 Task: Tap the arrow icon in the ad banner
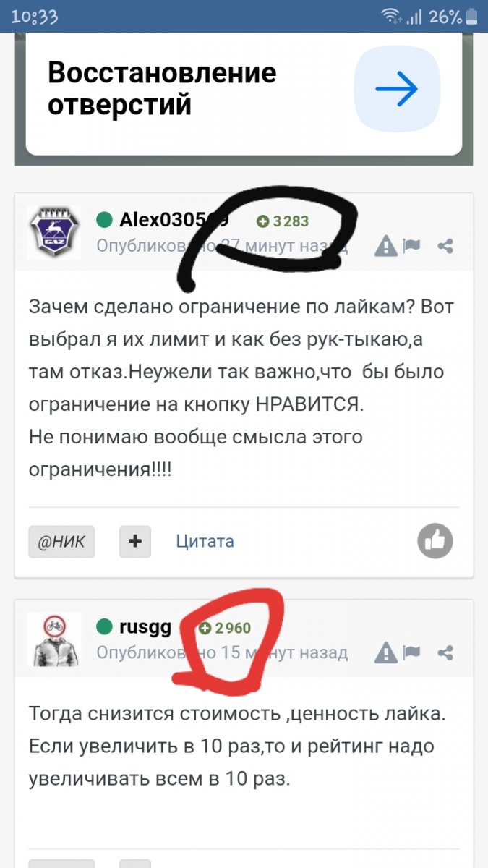pyautogui.click(x=396, y=90)
